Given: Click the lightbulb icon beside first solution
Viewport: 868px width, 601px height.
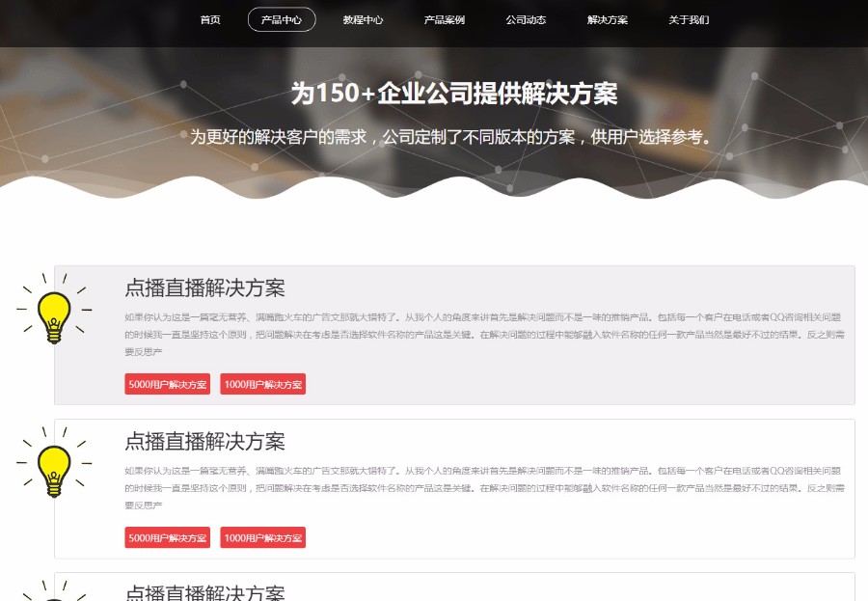Looking at the screenshot, I should tap(53, 318).
